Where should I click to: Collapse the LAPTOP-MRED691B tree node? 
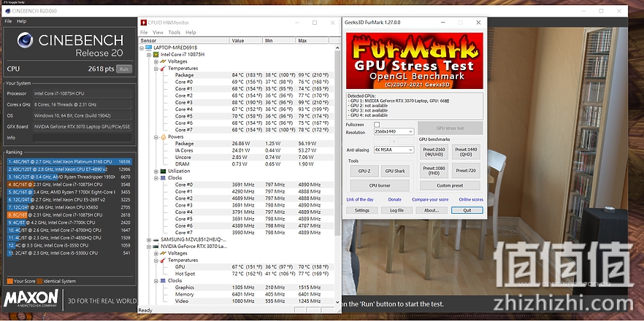(142, 47)
